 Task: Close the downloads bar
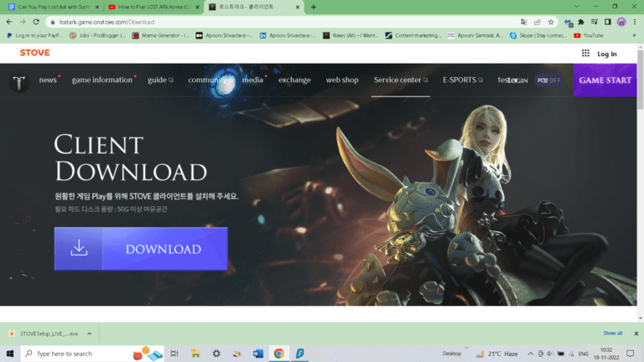[x=636, y=334]
